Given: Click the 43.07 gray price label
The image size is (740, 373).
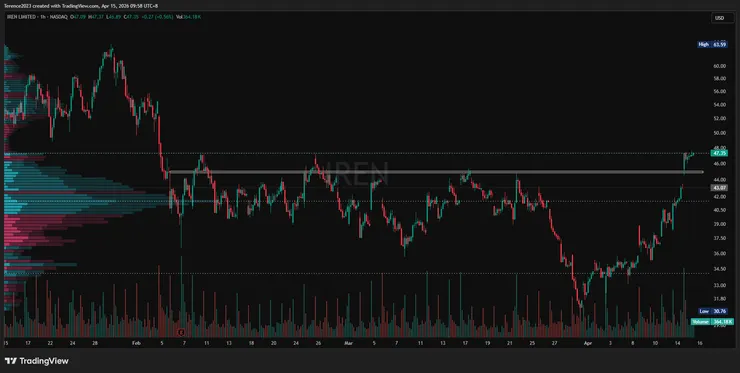Looking at the screenshot, I should pos(719,187).
